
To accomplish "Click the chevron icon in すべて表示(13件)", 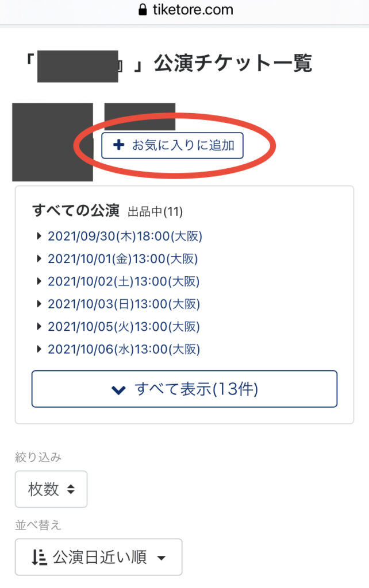I will [118, 390].
